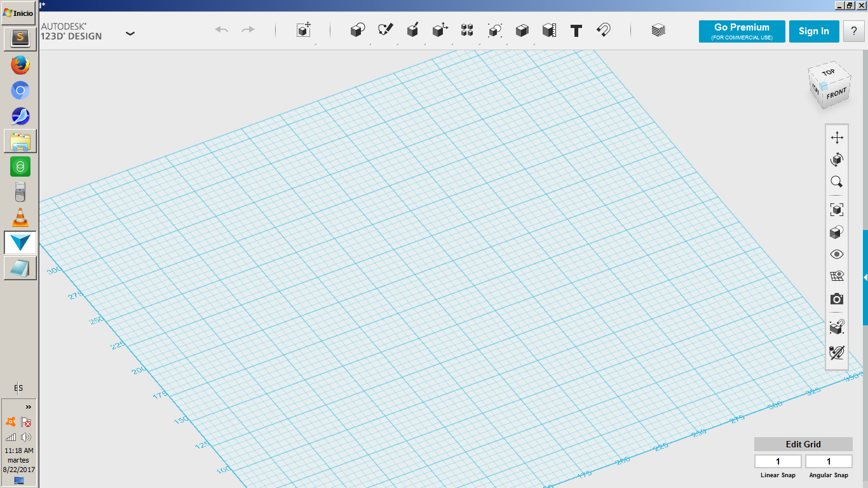
Task: Open the Inicio start menu
Action: pyautogui.click(x=19, y=13)
